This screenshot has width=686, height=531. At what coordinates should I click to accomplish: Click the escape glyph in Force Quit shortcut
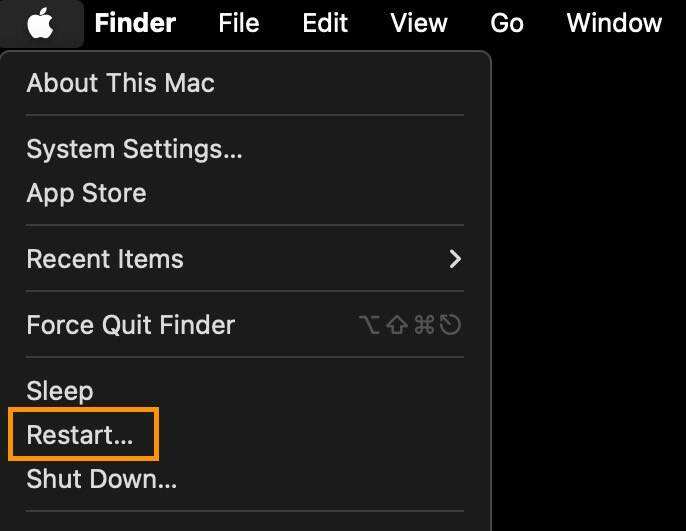[451, 325]
